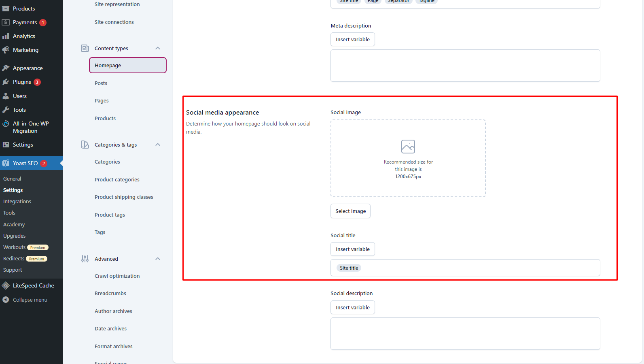644x364 pixels.
Task: Open Breadcrumbs settings in Advanced
Action: coord(110,293)
